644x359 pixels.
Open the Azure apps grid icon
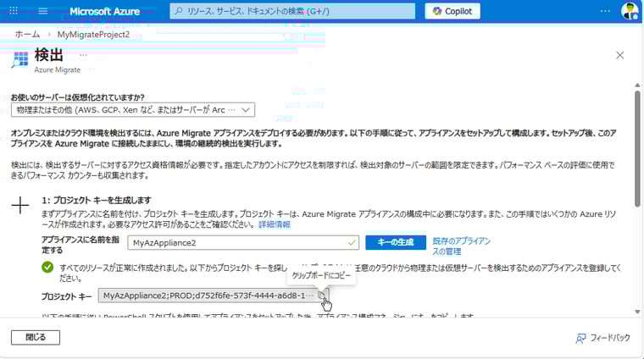point(14,11)
